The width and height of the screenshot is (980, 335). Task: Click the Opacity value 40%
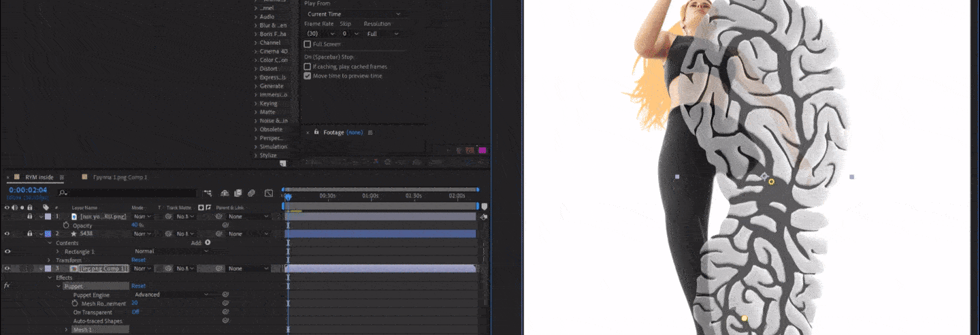136,225
